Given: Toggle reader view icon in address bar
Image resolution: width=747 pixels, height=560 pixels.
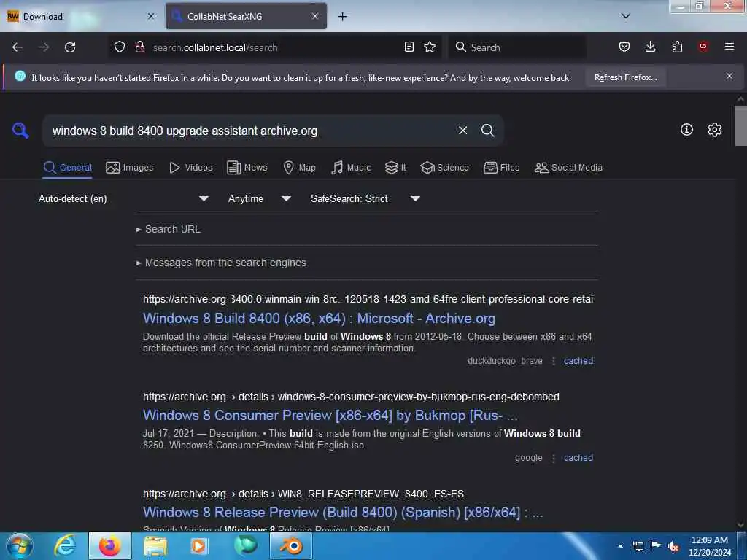Looking at the screenshot, I should click(409, 47).
